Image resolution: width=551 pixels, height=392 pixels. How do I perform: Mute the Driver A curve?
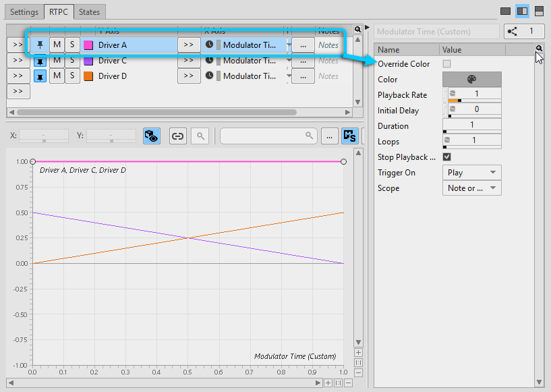point(57,45)
